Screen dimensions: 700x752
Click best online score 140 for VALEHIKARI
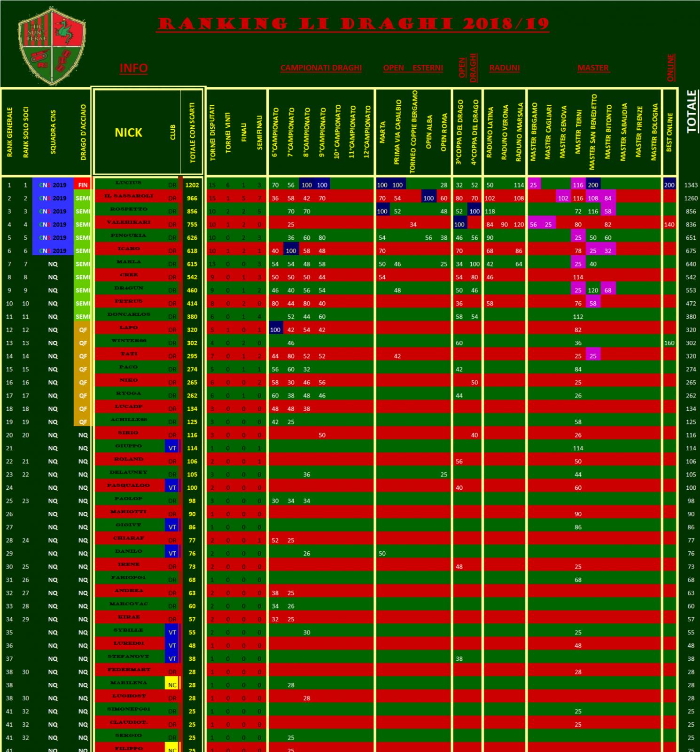pos(669,225)
